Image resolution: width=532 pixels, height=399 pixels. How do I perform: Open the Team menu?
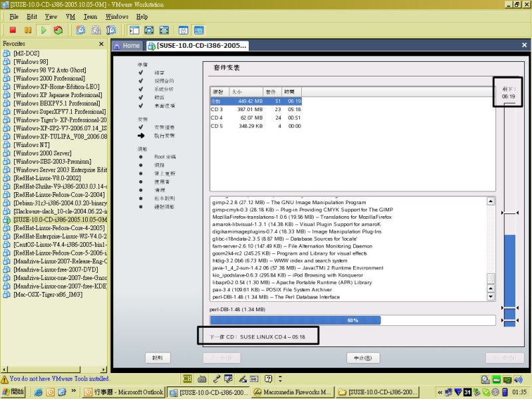point(90,16)
